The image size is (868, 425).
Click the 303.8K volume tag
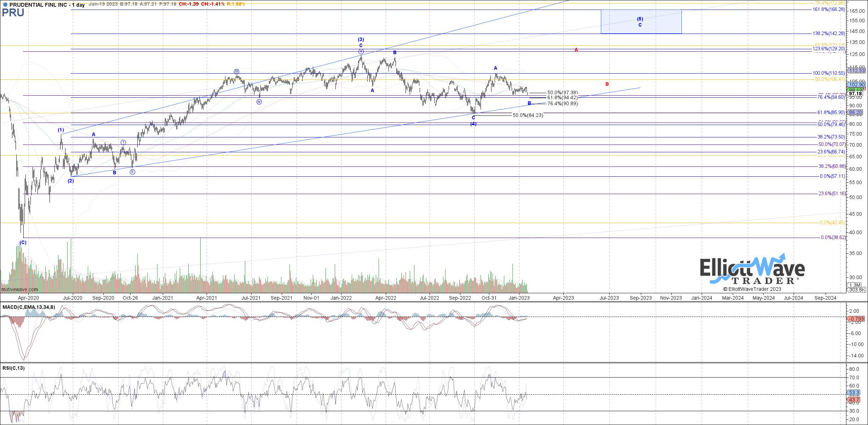857,290
